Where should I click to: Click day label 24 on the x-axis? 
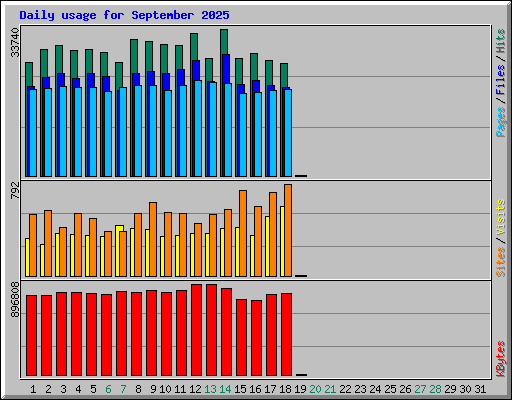[375, 389]
